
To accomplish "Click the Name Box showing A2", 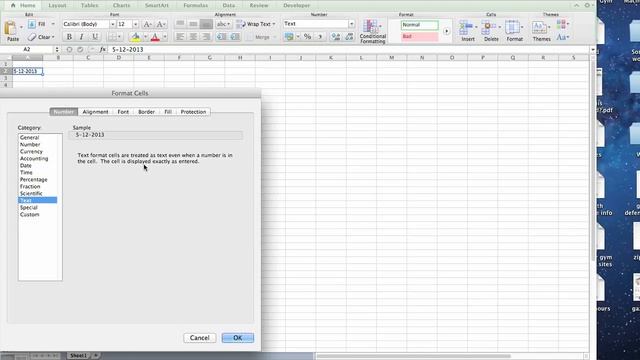I will [x=27, y=49].
